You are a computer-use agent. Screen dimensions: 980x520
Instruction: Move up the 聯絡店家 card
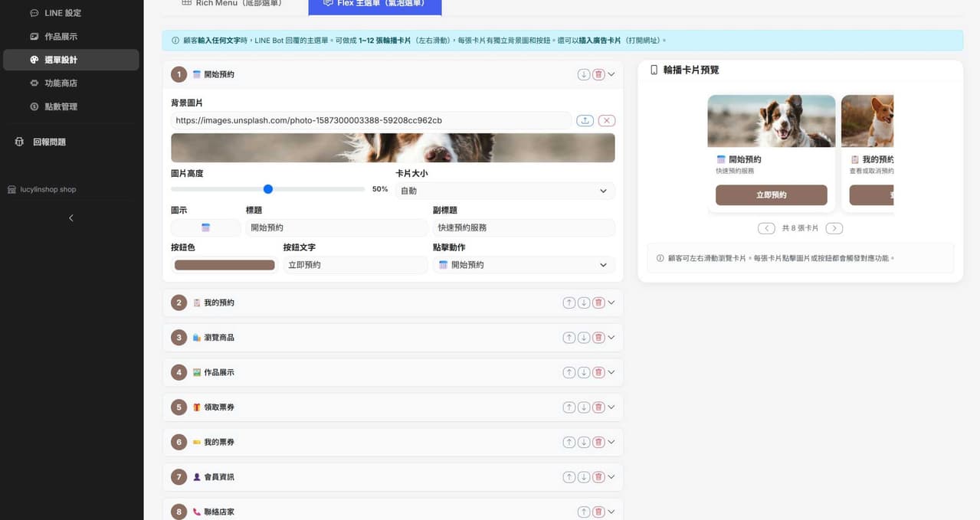coord(583,512)
